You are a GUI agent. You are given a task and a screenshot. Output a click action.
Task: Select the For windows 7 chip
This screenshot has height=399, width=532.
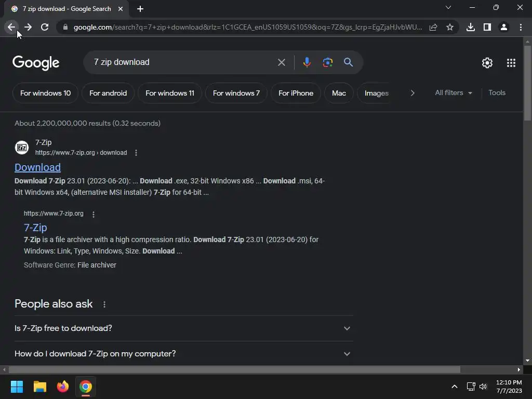click(x=236, y=93)
